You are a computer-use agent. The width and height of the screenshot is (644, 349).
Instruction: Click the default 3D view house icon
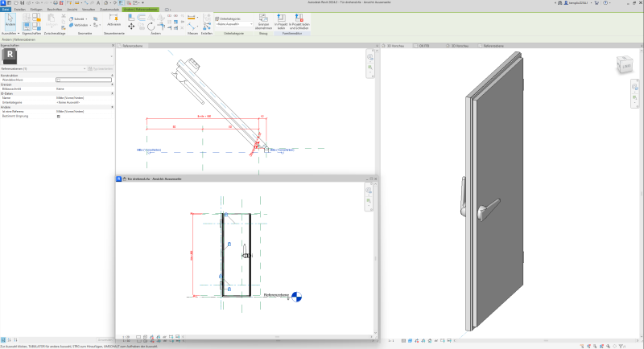pos(106,3)
